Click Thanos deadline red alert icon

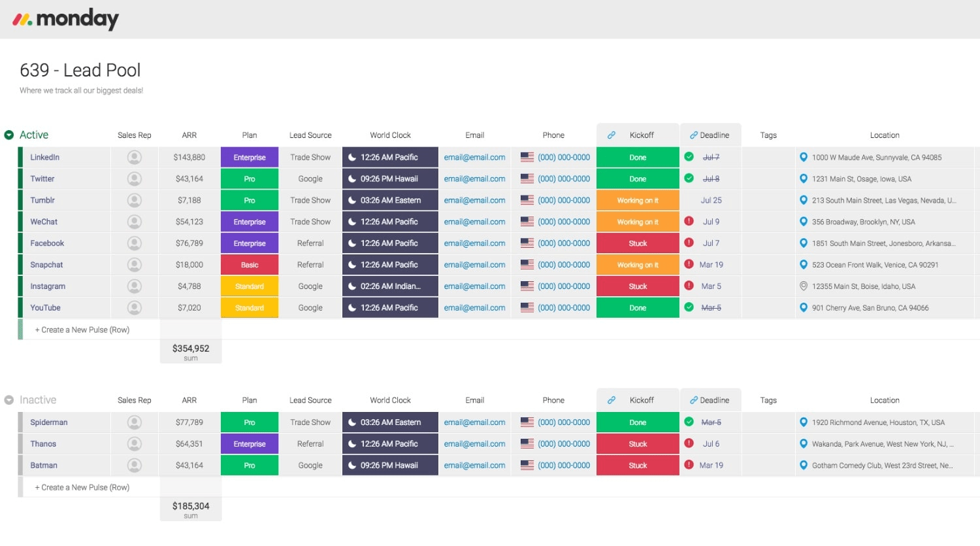[x=689, y=443]
